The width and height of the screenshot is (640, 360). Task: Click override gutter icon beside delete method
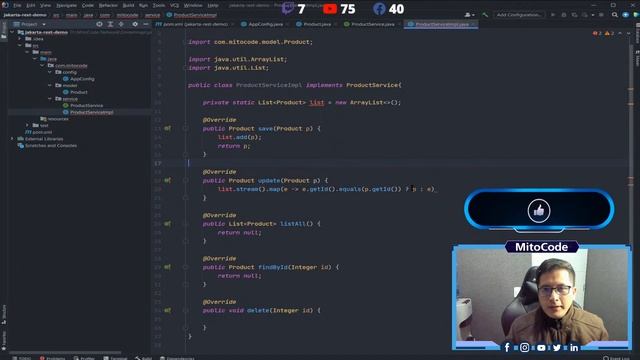click(x=167, y=310)
